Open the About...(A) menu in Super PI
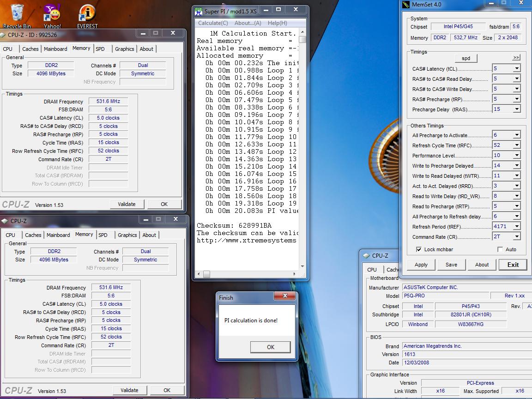 tap(248, 23)
